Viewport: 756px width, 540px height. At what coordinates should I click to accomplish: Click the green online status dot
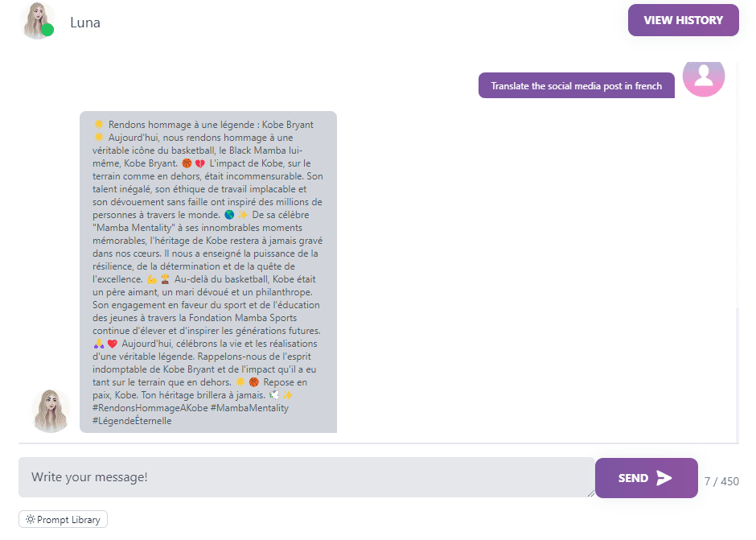[47, 30]
